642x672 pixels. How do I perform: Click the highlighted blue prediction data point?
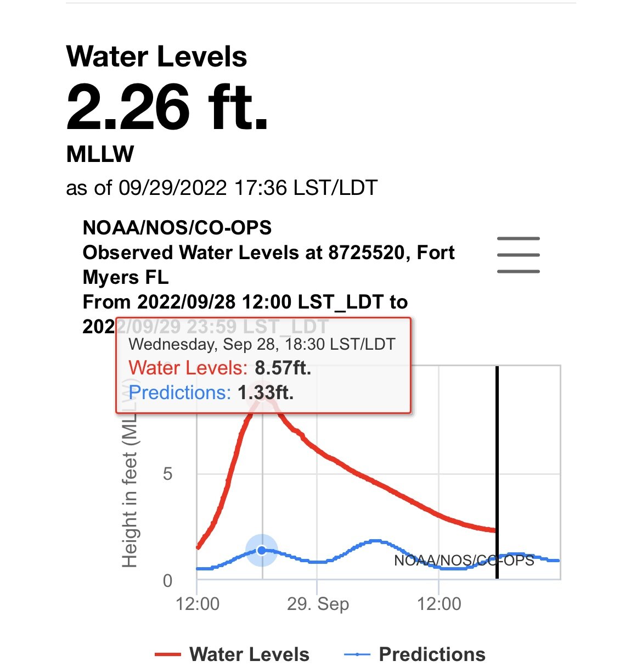(x=262, y=550)
